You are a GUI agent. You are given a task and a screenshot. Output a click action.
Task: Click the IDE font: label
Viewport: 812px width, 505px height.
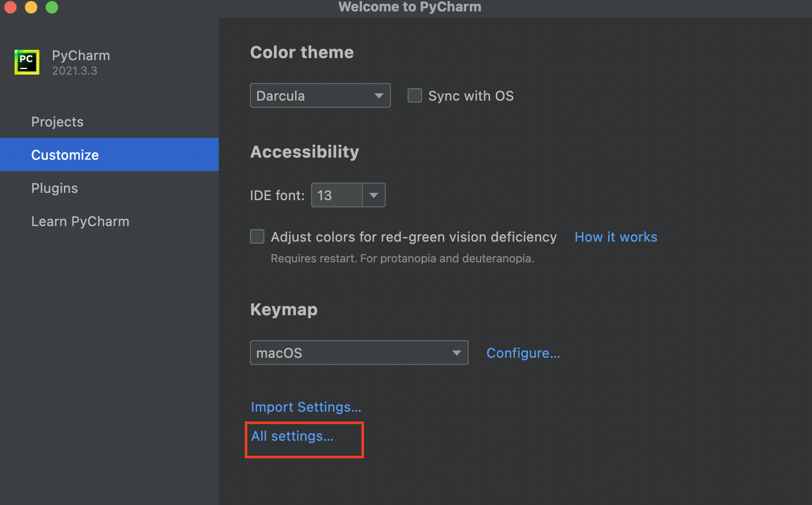pos(277,195)
